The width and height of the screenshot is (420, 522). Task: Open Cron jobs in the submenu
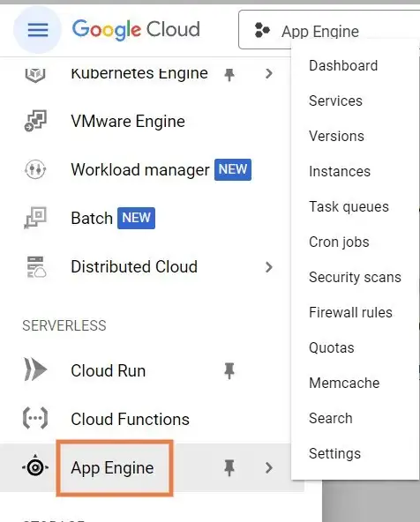pos(339,242)
